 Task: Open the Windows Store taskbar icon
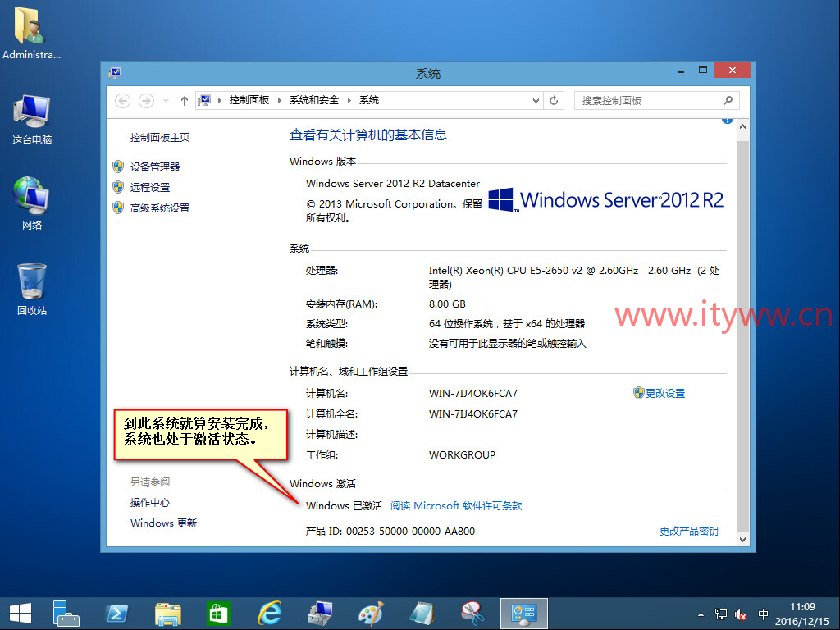pyautogui.click(x=218, y=614)
